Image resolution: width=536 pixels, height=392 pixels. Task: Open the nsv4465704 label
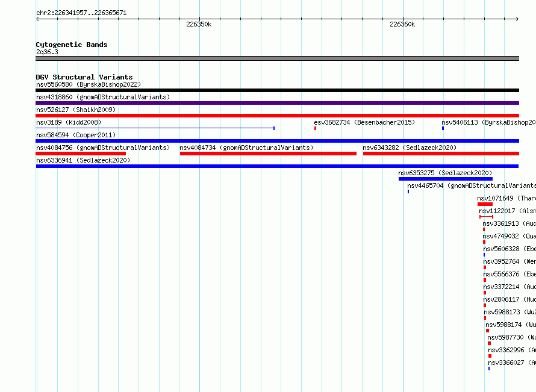pyautogui.click(x=472, y=185)
